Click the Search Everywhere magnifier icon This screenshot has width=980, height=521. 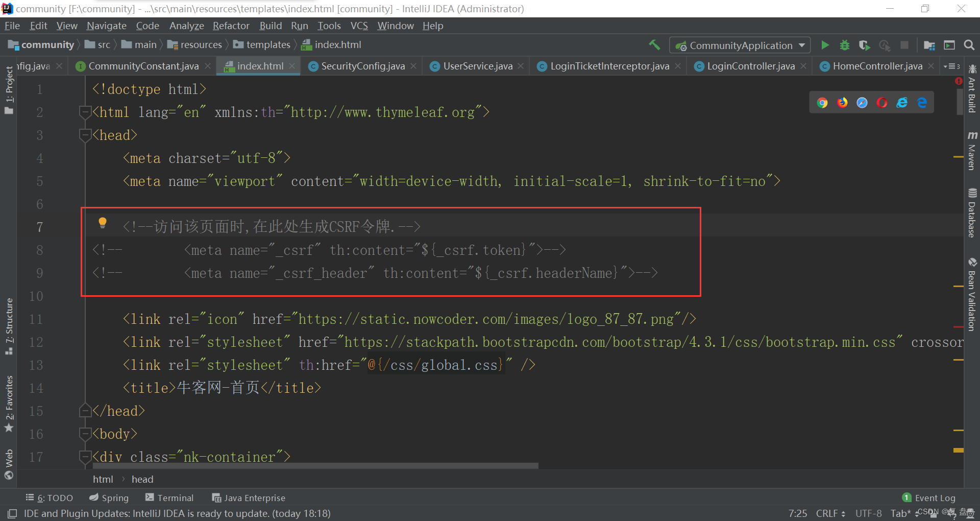[969, 45]
